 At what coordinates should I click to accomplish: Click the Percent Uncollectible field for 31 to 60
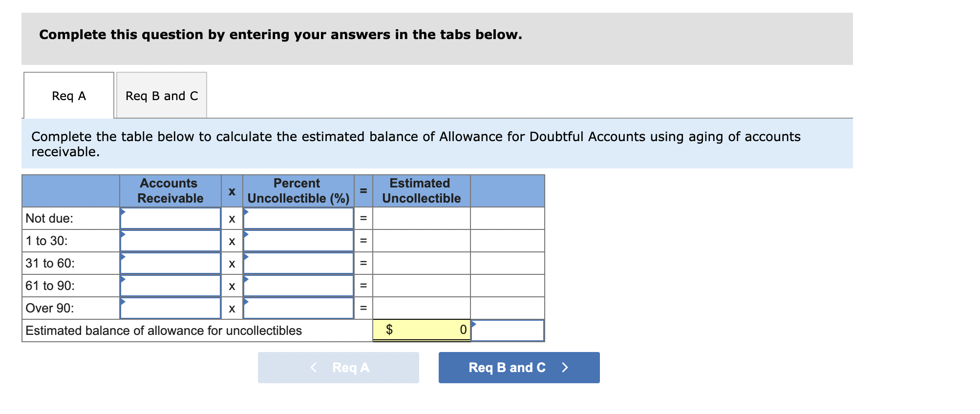pyautogui.click(x=298, y=263)
